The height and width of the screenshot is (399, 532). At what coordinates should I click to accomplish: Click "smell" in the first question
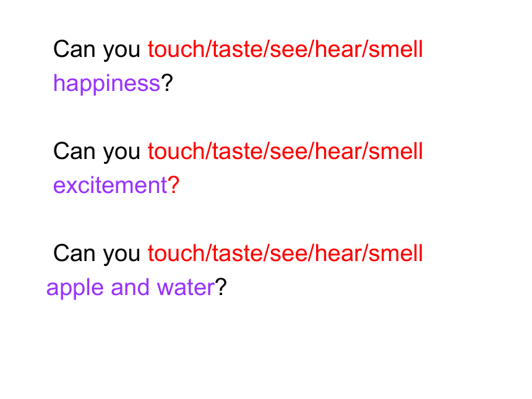[x=396, y=49]
